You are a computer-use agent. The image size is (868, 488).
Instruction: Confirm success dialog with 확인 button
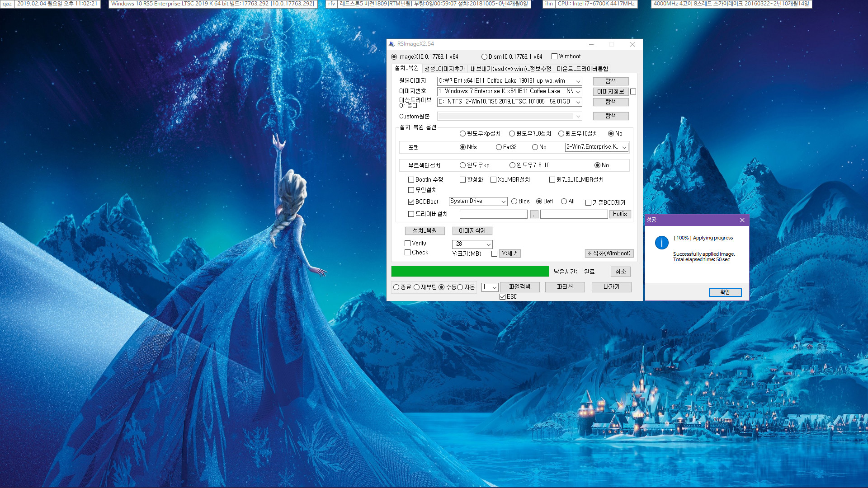(725, 292)
